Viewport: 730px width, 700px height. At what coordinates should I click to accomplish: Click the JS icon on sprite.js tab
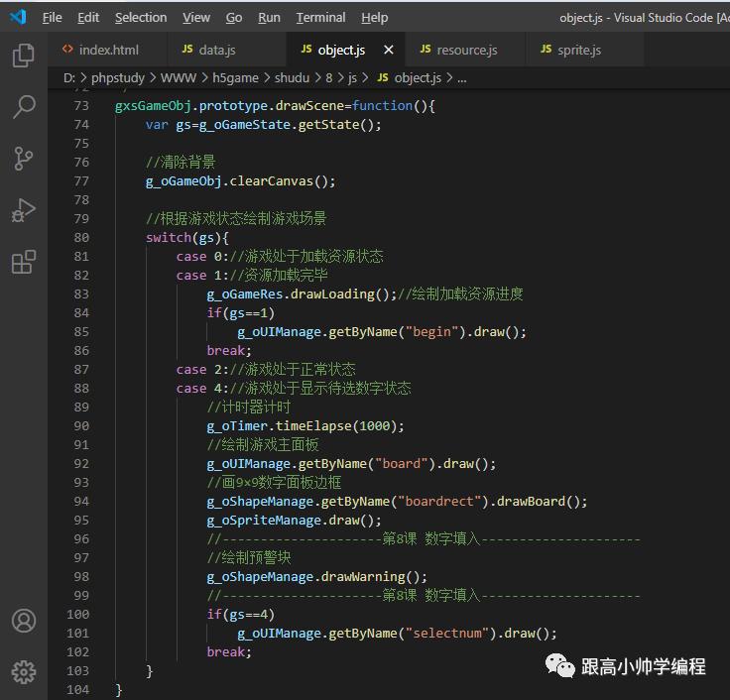(547, 49)
